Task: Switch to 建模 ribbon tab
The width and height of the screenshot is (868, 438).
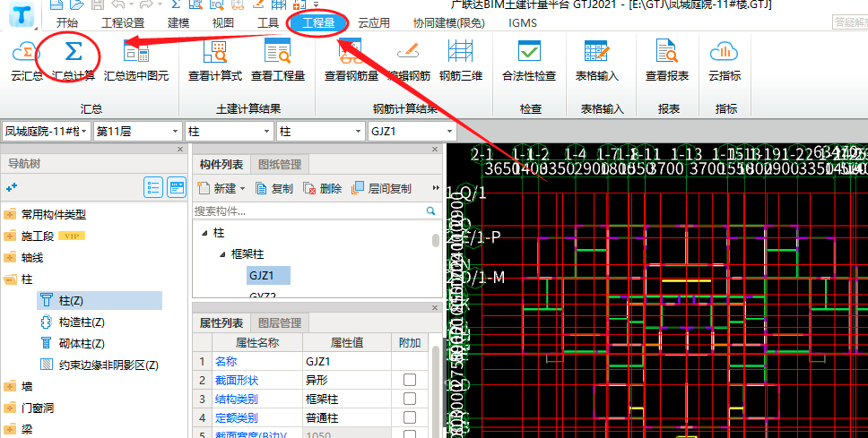Action: tap(178, 22)
